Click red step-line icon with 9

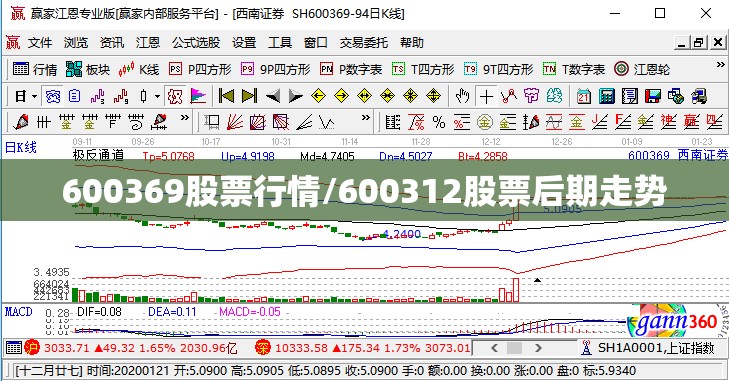click(x=121, y=97)
